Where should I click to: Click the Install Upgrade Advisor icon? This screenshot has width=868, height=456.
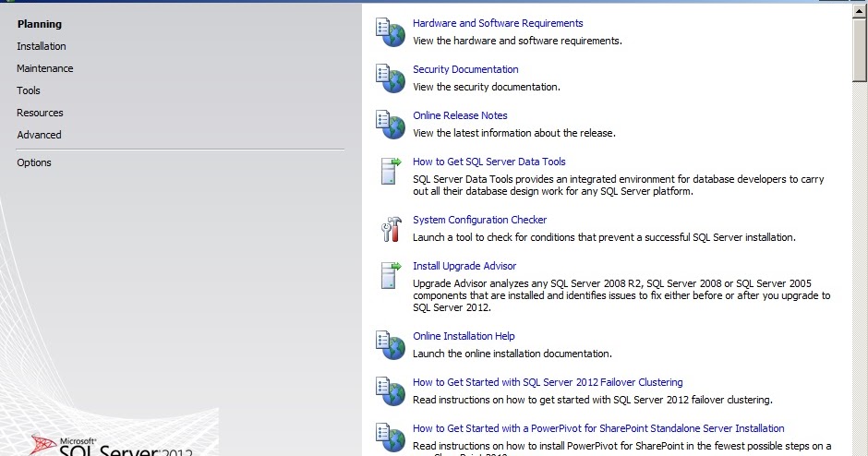[391, 275]
